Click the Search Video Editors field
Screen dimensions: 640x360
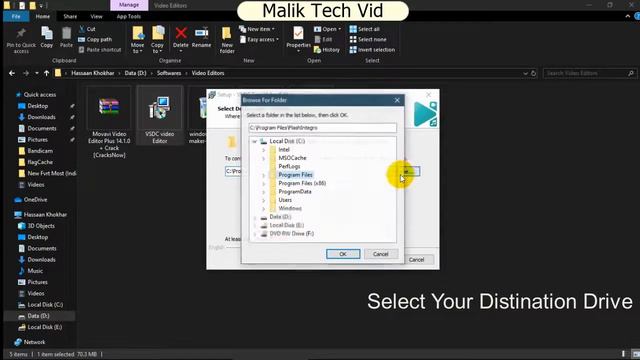pyautogui.click(x=589, y=73)
